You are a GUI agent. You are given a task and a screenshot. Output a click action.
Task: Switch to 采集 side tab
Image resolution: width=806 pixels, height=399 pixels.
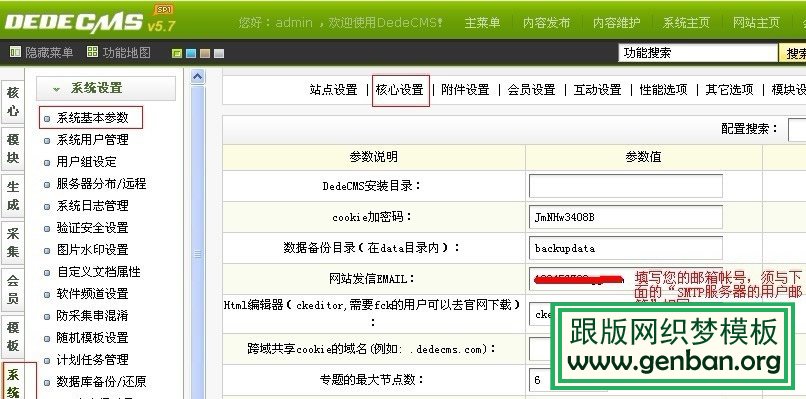pyautogui.click(x=12, y=242)
